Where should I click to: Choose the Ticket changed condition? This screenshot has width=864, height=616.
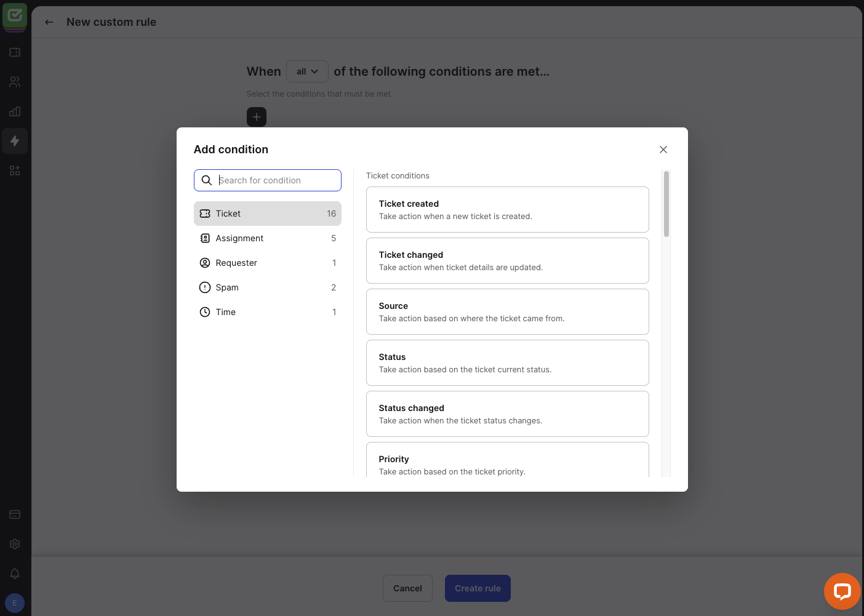tap(508, 261)
